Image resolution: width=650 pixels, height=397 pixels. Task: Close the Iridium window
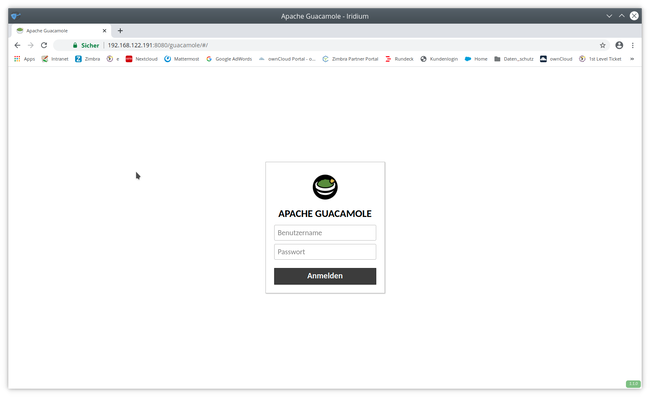634,16
